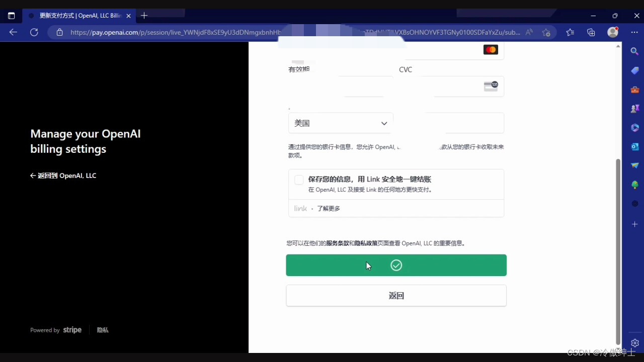This screenshot has height=362, width=644.
Task: Click the green submit confirmation button
Action: tap(396, 265)
